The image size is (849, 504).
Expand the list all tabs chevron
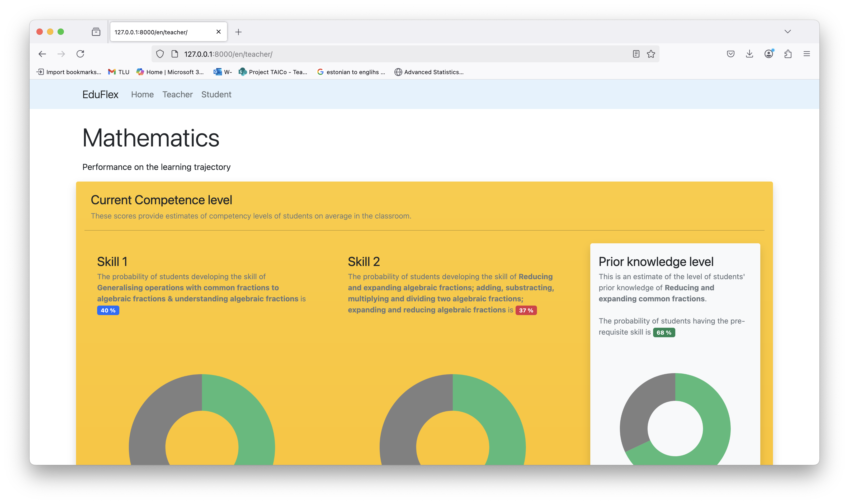tap(787, 32)
